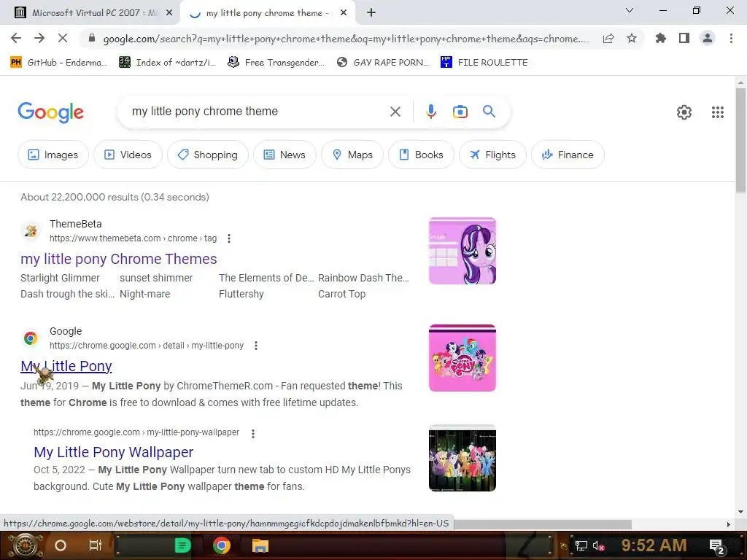Open Google quick settings gear

(684, 112)
